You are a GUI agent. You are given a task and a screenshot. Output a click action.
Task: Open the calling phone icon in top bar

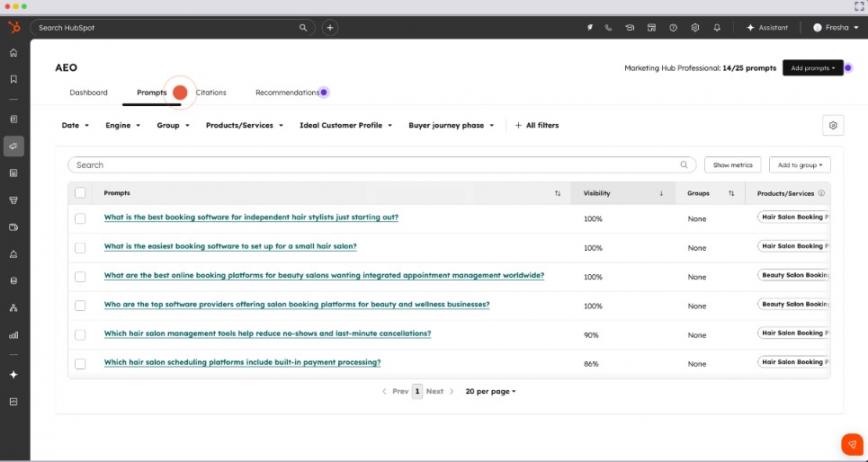tap(608, 28)
